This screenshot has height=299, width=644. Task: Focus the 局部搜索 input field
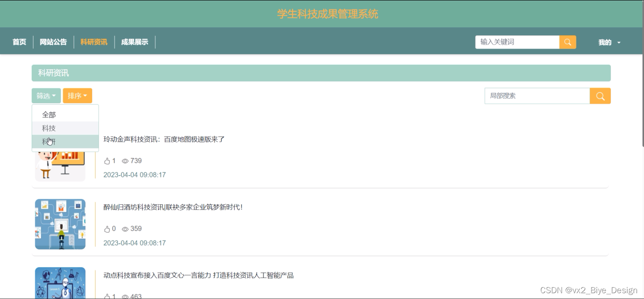[537, 96]
